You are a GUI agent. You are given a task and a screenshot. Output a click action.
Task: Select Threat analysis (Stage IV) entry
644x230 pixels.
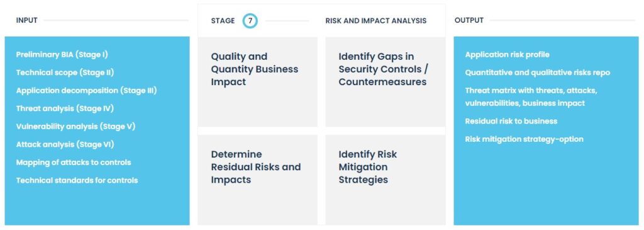65,108
